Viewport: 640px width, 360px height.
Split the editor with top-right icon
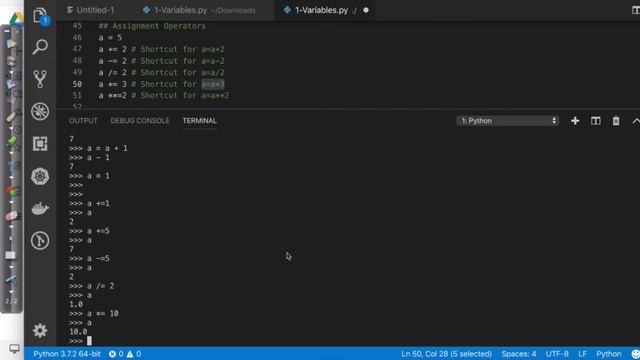636,10
